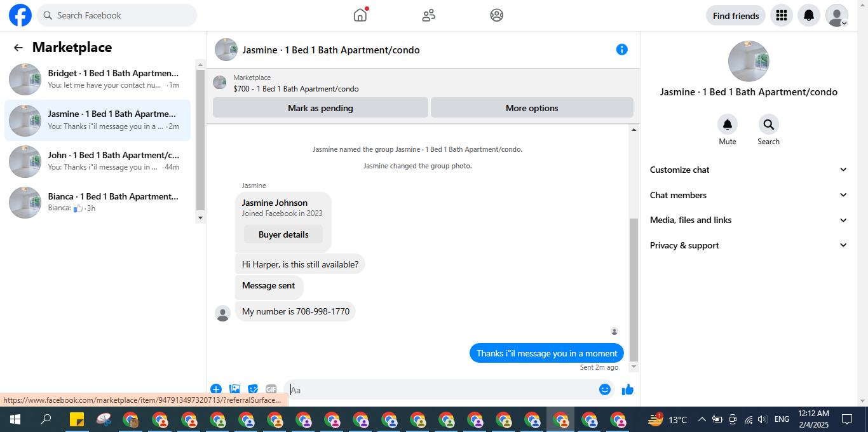Open the emoji picker icon
This screenshot has width=868, height=432.
point(605,389)
